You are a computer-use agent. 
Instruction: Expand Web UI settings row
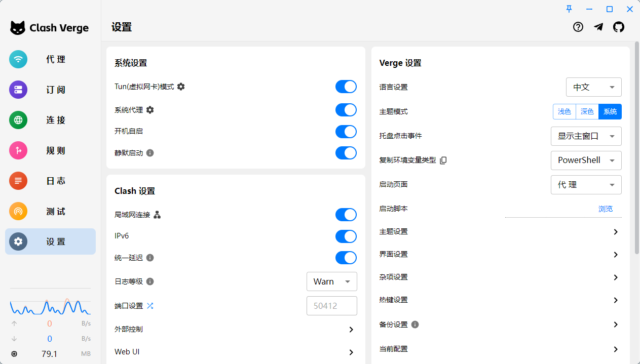(236, 352)
